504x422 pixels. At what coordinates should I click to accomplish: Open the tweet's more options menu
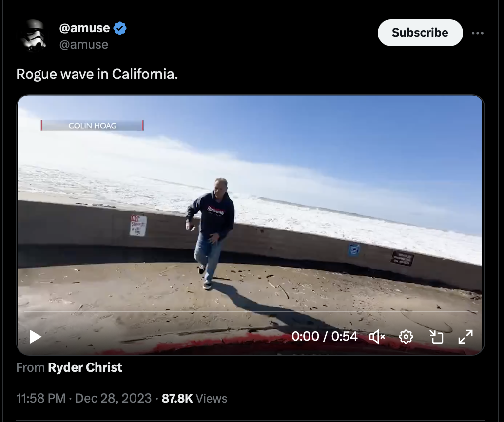[x=478, y=33]
